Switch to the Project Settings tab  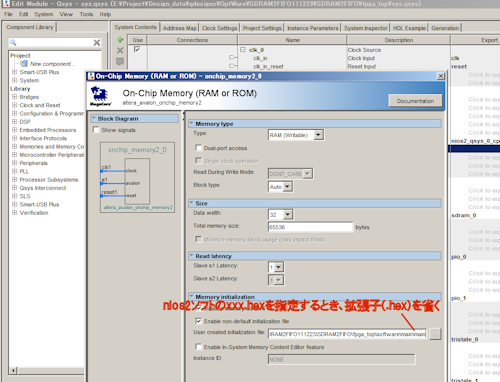262,28
